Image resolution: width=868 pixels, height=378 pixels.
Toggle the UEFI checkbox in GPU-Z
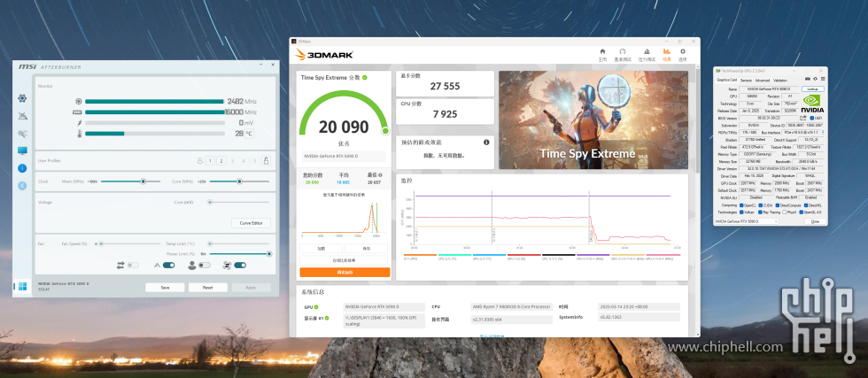click(x=812, y=118)
